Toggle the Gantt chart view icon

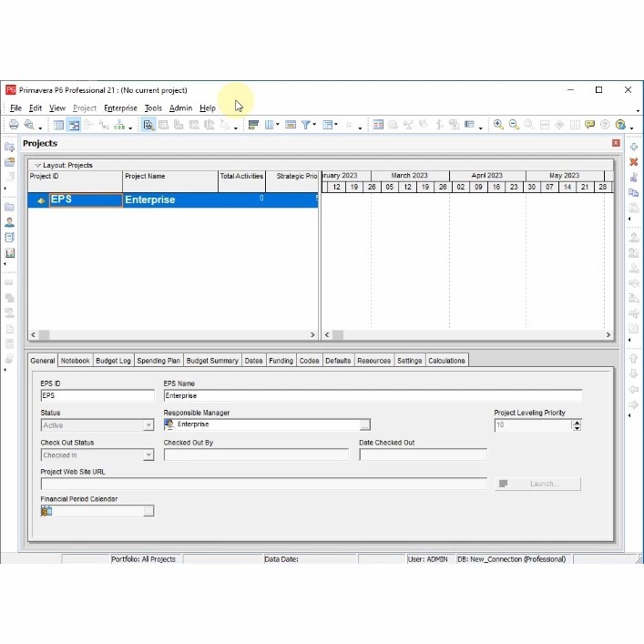click(x=75, y=125)
